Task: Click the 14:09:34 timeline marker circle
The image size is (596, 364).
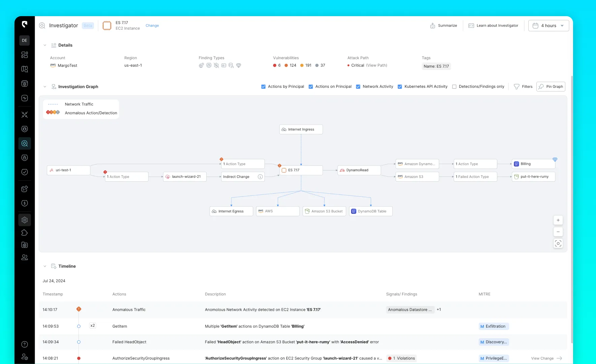Action: [x=79, y=342]
